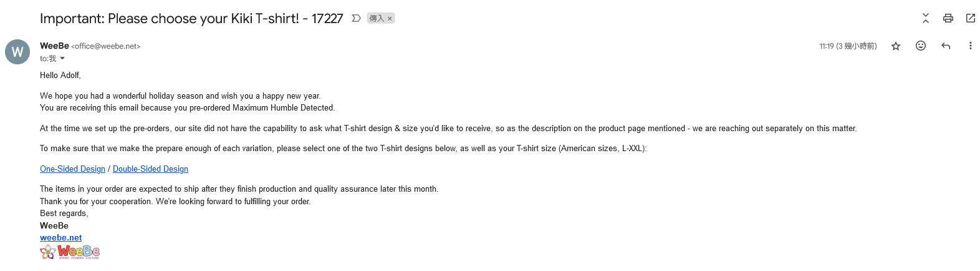Click the sender name WeeBe in header
980x271 pixels.
[54, 46]
